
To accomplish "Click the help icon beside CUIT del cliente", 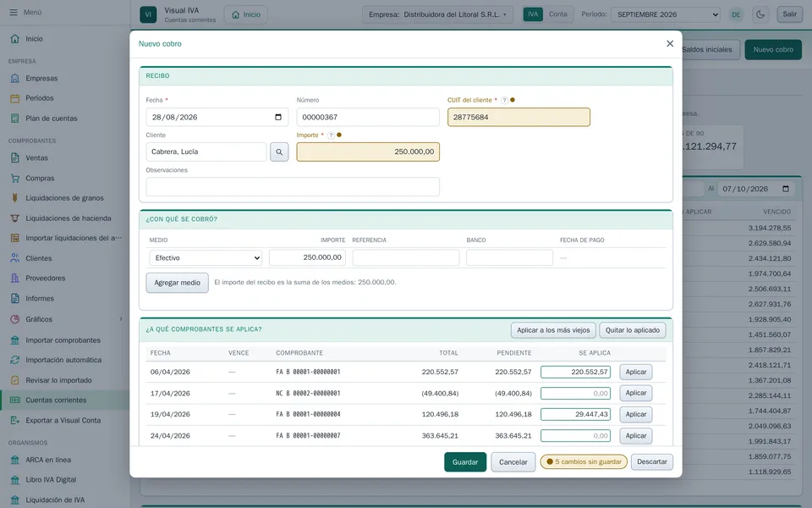I will (x=504, y=100).
